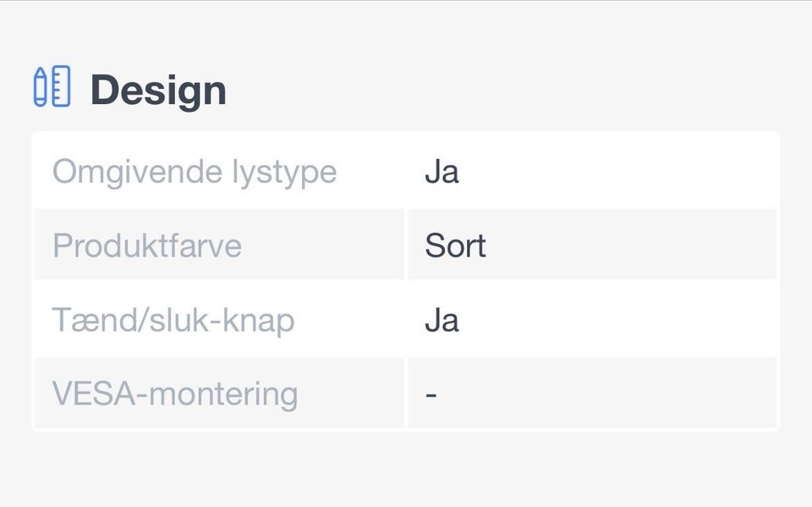Select the dash value for VESA-montering
This screenshot has height=507, width=812.
(x=431, y=394)
